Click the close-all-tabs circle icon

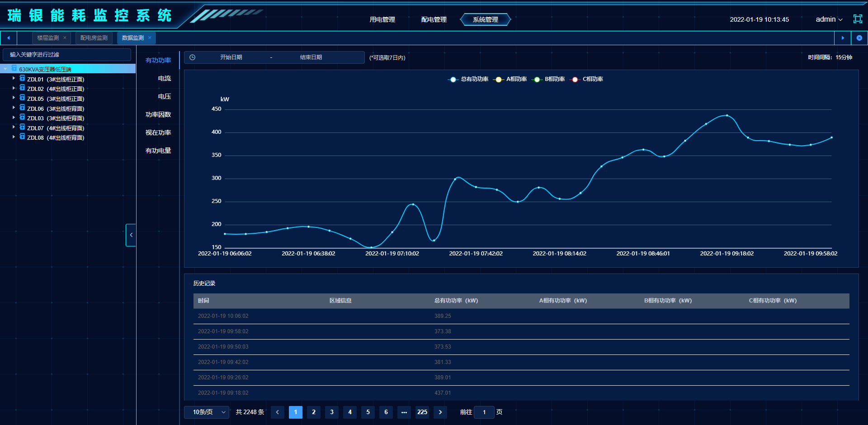[859, 38]
